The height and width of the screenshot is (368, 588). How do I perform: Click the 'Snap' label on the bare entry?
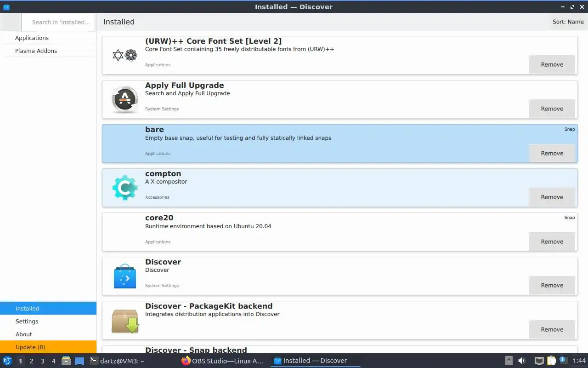click(x=570, y=129)
